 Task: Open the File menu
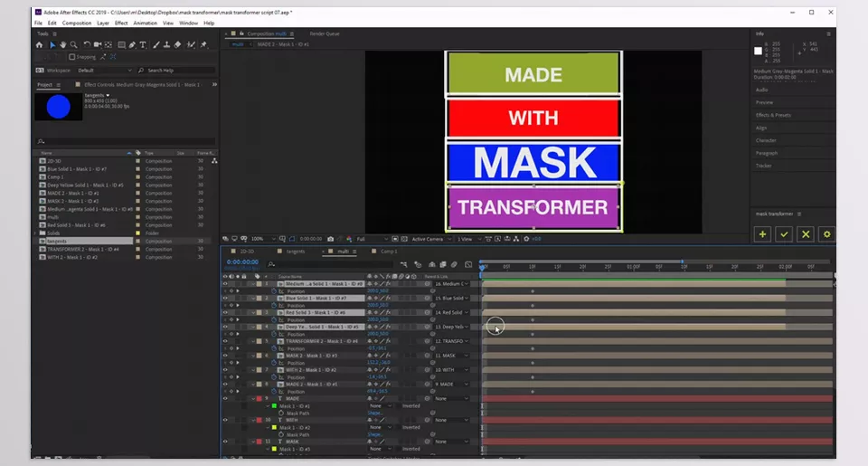point(38,23)
